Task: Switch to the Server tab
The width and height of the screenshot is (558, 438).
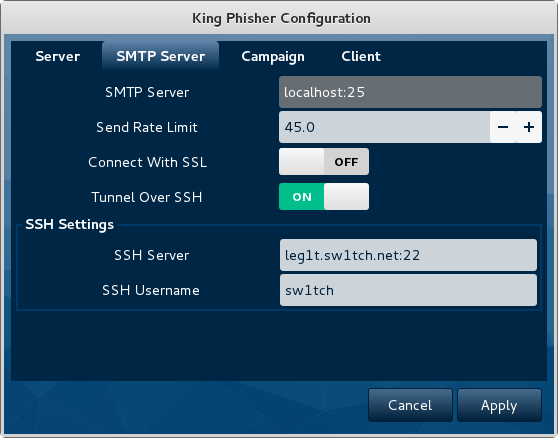Action: tap(58, 56)
